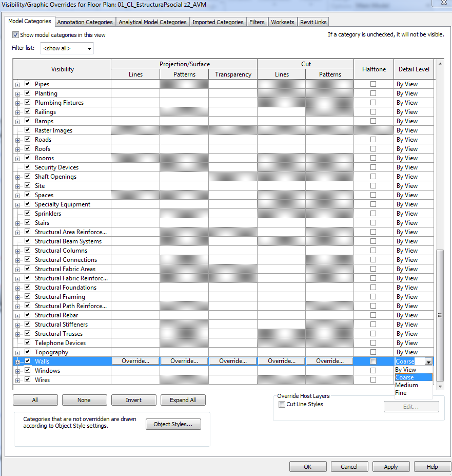The height and width of the screenshot is (476, 452).
Task: Click the Visibility column header
Action: [63, 69]
